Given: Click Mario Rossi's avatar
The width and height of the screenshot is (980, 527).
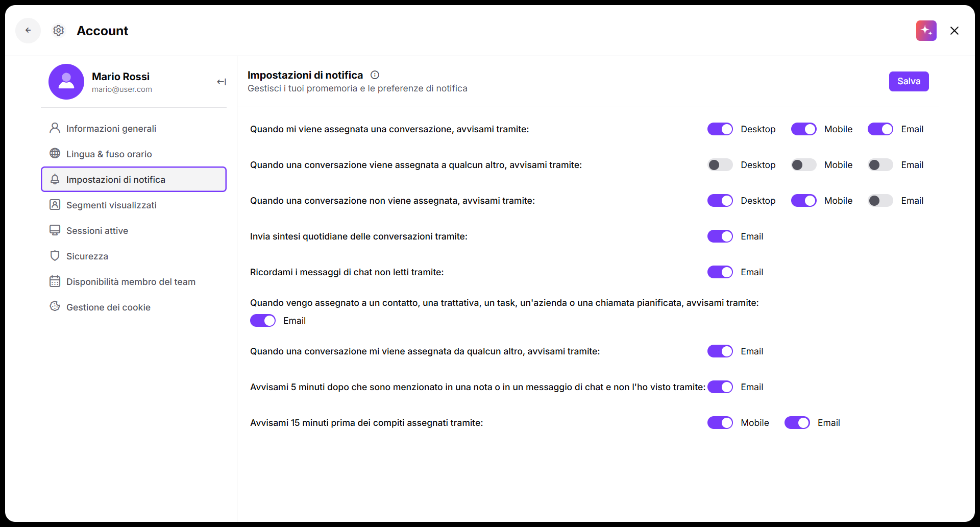Looking at the screenshot, I should click(66, 82).
